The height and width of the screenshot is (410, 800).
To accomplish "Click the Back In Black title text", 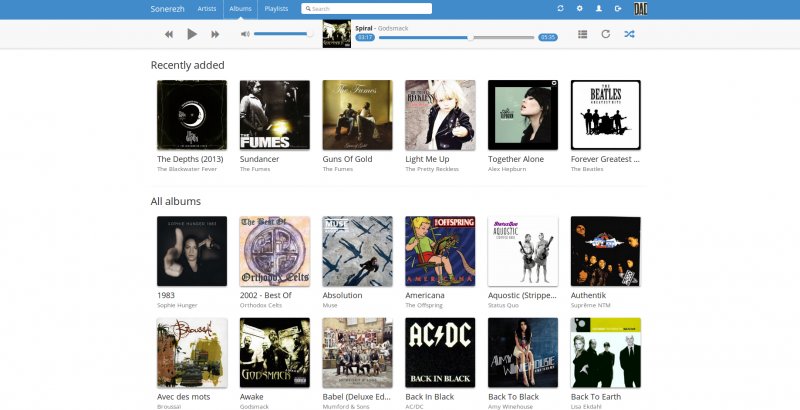I will click(430, 397).
